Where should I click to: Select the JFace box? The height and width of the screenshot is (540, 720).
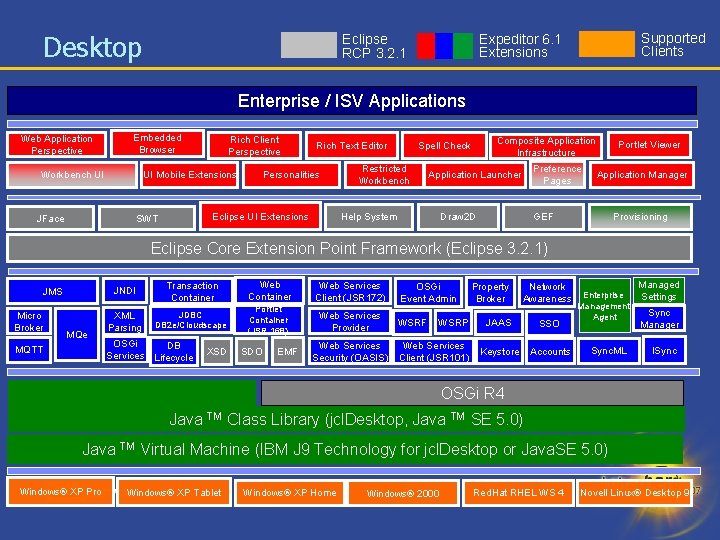pyautogui.click(x=51, y=218)
